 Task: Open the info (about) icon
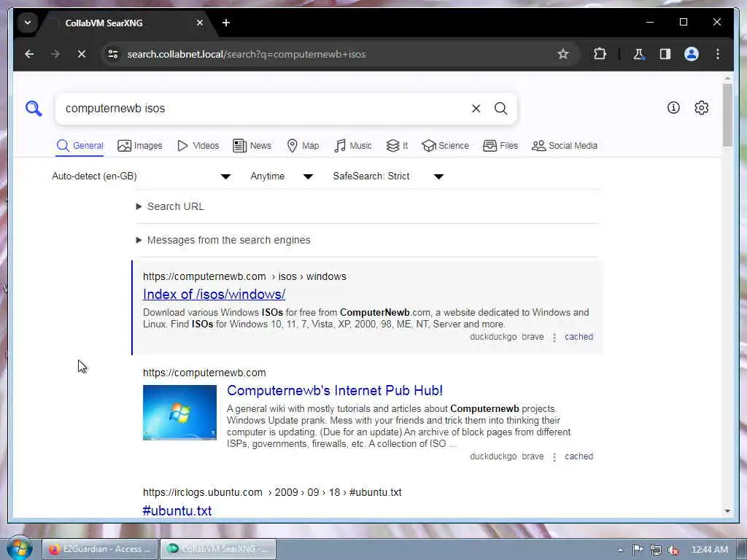[x=673, y=108]
